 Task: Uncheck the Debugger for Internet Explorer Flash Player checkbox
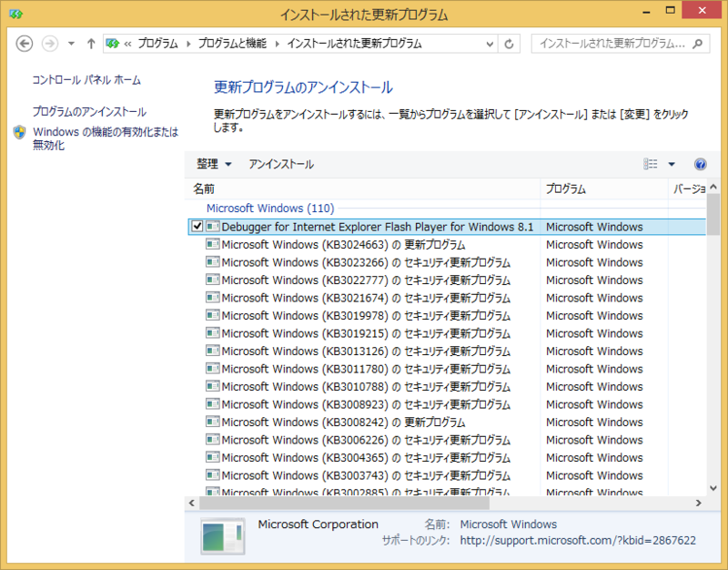pyautogui.click(x=197, y=226)
